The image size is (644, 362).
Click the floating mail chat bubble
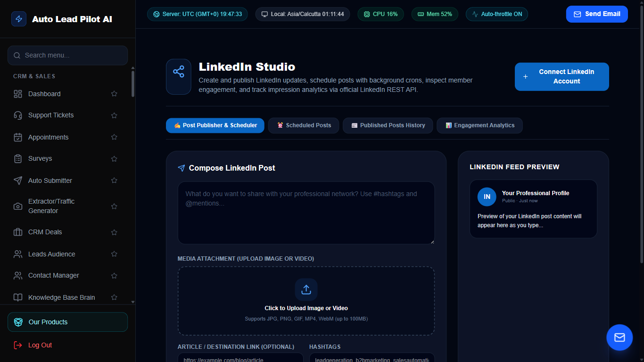(619, 337)
